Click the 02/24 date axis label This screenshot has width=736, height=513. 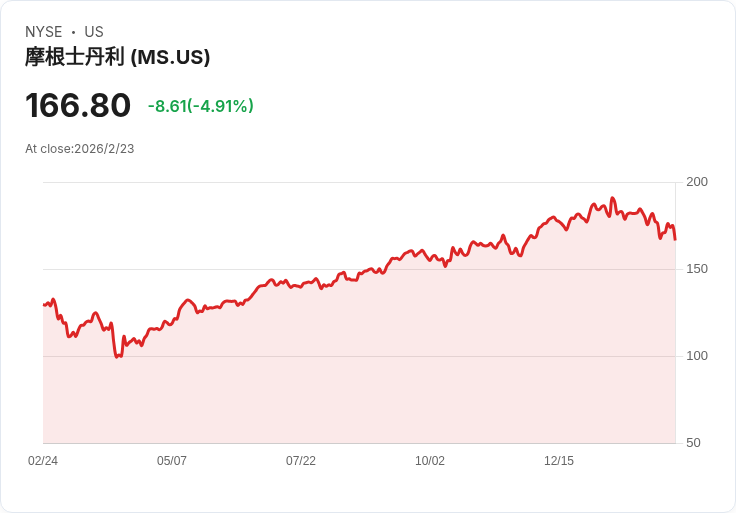43,460
